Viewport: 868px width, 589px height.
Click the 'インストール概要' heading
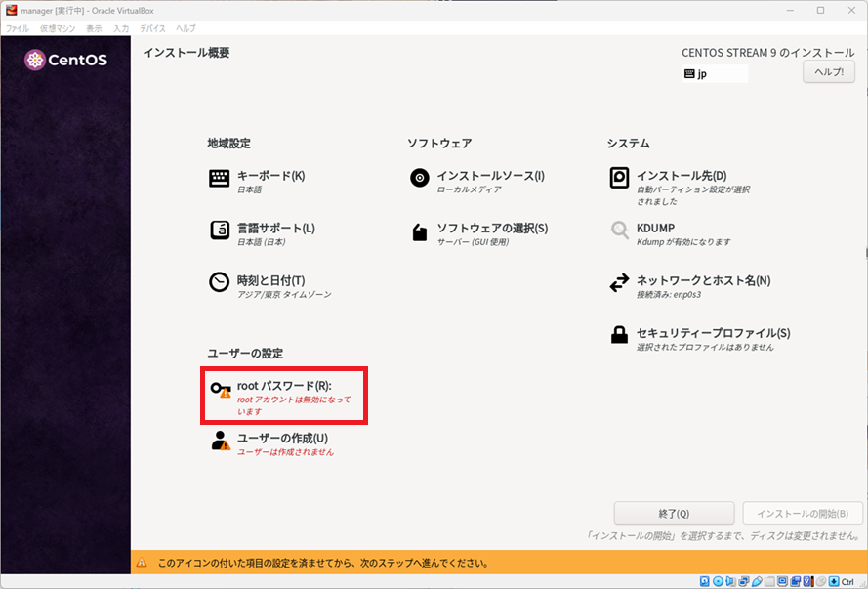[x=186, y=53]
